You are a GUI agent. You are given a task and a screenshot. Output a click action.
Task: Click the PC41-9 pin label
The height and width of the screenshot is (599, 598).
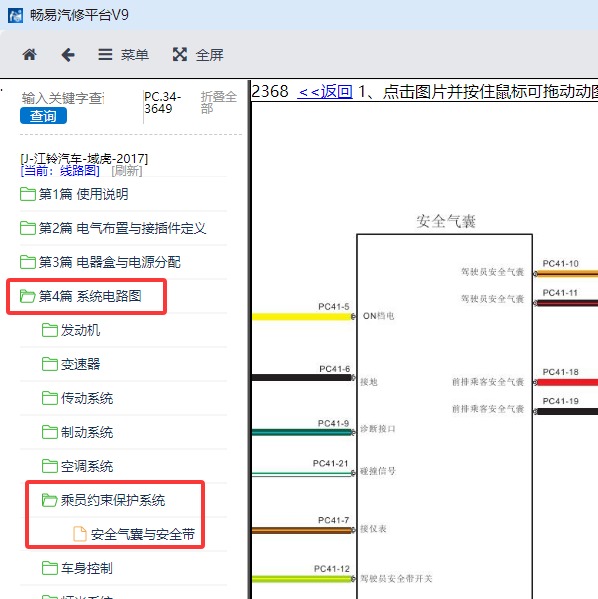[333, 424]
